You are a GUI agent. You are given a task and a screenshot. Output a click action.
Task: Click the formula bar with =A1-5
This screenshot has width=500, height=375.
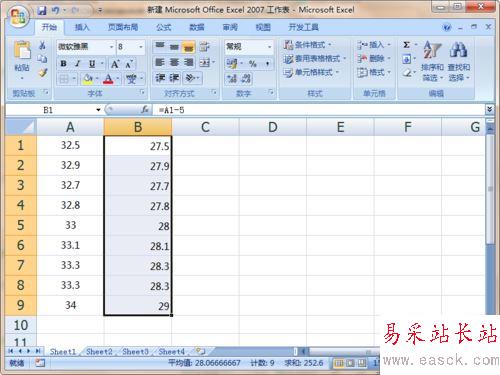319,110
